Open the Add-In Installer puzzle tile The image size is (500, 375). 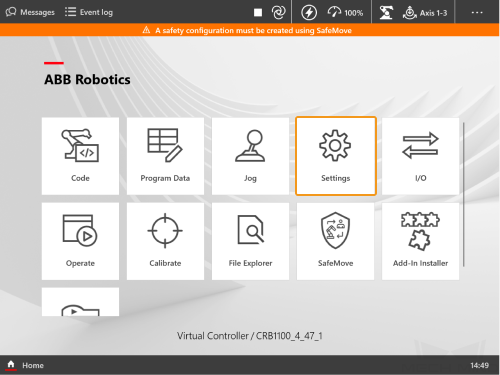[421, 241]
